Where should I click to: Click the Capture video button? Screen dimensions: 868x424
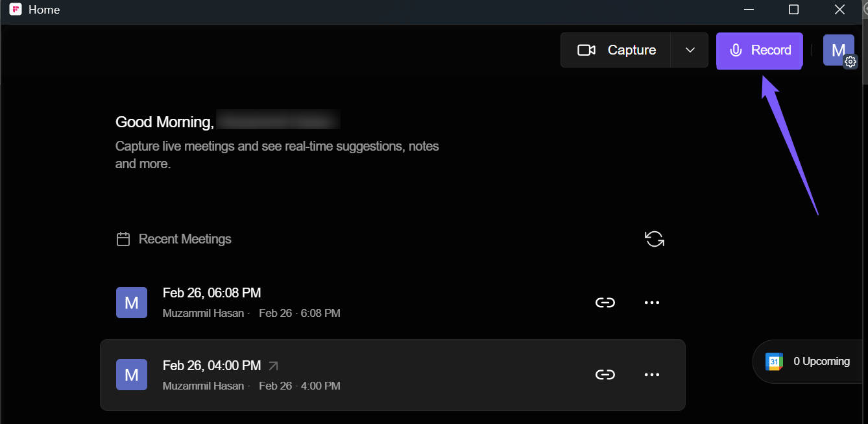point(615,50)
